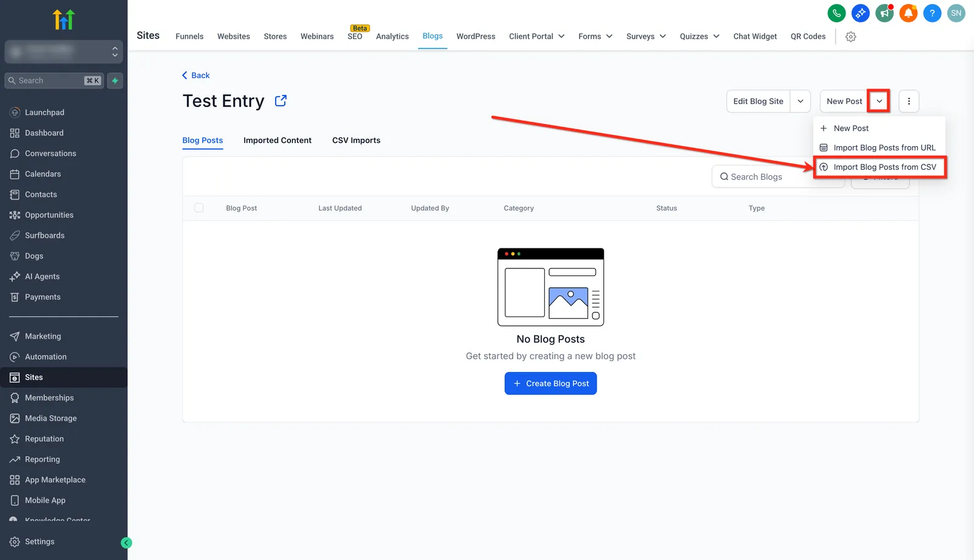Open the account switcher dropdown in sidebar
This screenshot has height=560, width=974.
pyautogui.click(x=64, y=52)
